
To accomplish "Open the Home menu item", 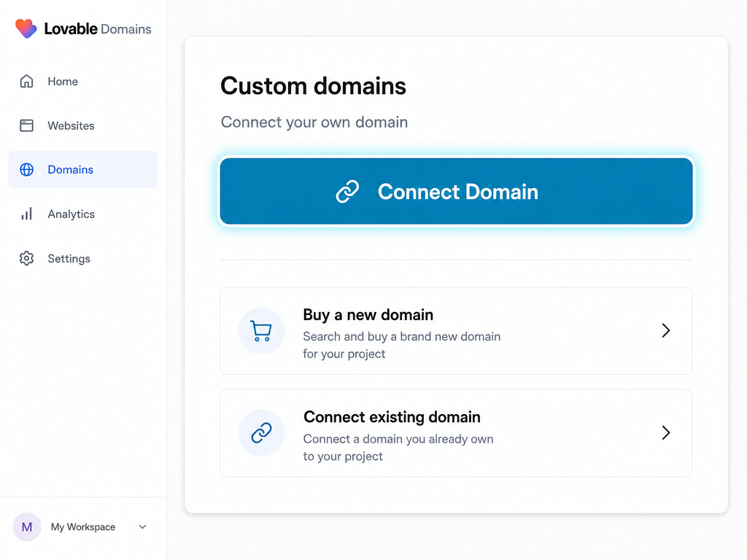I will (83, 82).
